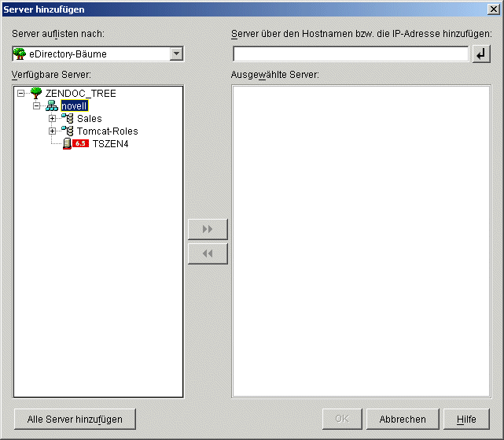Click the Sales container icon
The image size is (504, 440).
(x=68, y=118)
